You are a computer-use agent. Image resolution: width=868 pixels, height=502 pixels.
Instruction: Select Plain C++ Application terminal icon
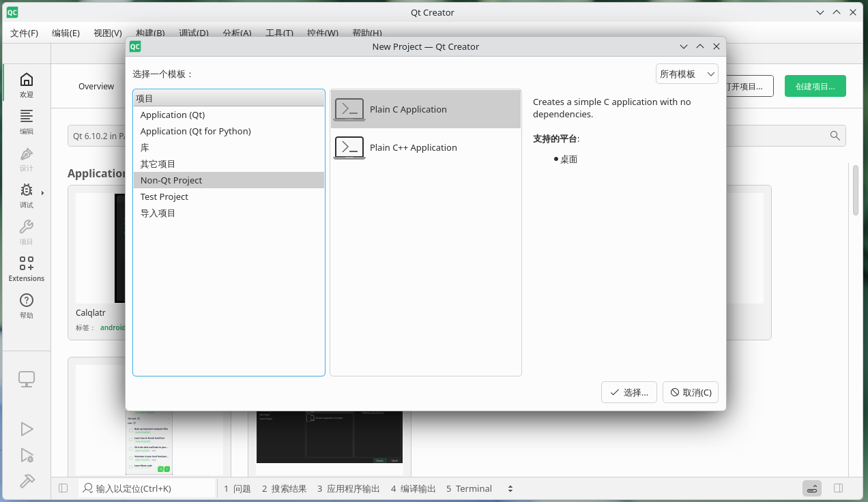click(x=349, y=147)
